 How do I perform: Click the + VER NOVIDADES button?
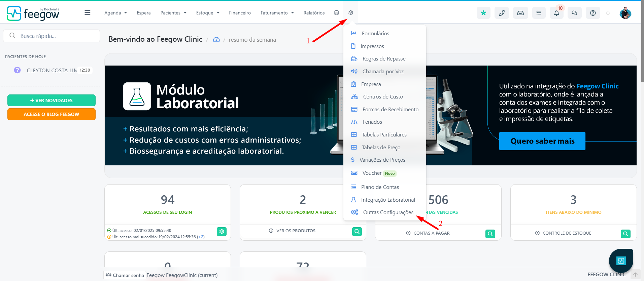pos(52,101)
